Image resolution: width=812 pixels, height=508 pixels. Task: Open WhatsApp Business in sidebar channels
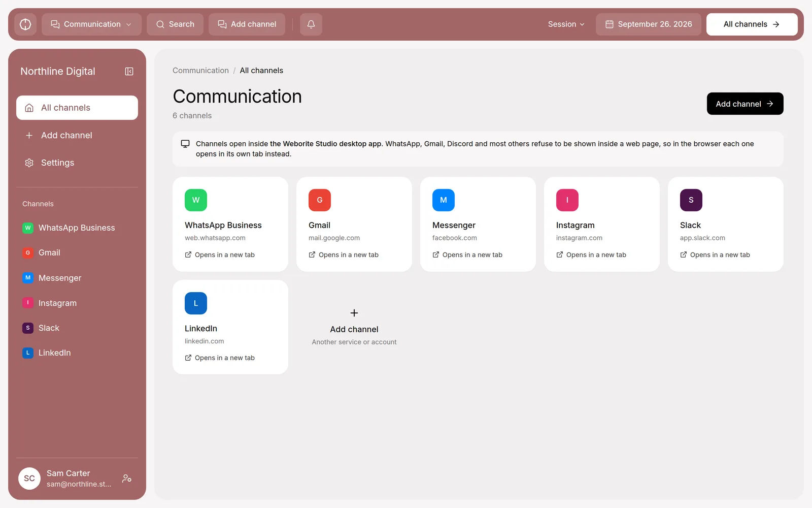tap(77, 228)
